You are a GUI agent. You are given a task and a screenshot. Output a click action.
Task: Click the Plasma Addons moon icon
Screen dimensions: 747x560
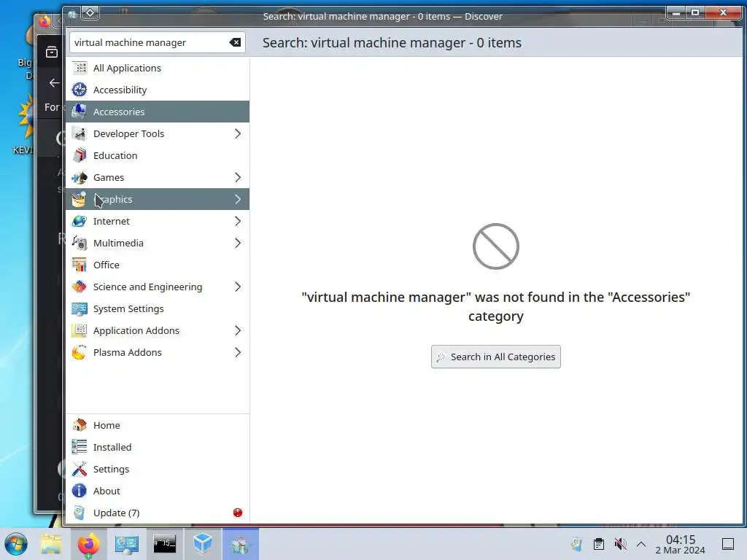point(80,353)
